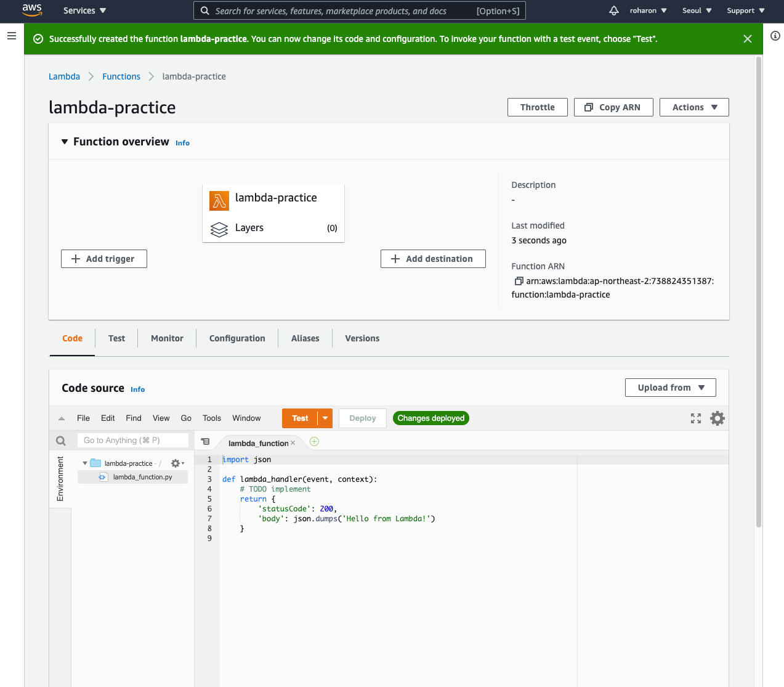
Task: Click the Throttle button
Action: click(x=538, y=107)
